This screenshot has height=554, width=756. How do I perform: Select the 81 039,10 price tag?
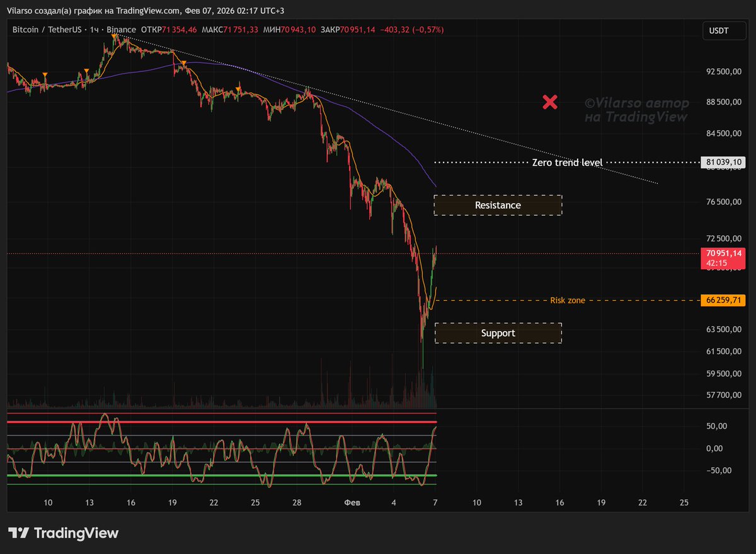(723, 162)
